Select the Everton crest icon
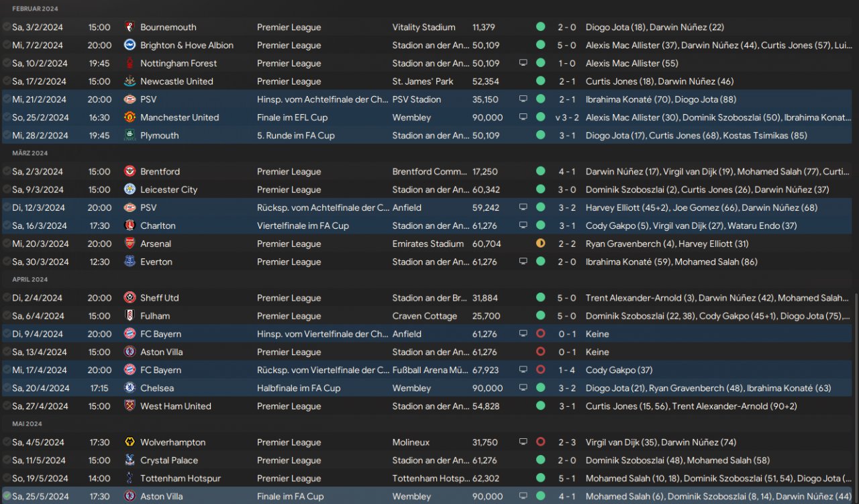 click(x=130, y=262)
